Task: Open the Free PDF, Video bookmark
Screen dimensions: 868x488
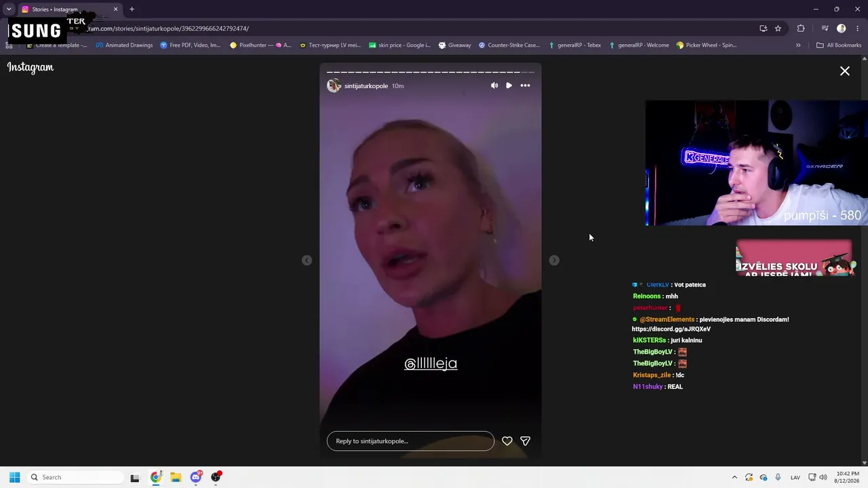Action: click(191, 45)
